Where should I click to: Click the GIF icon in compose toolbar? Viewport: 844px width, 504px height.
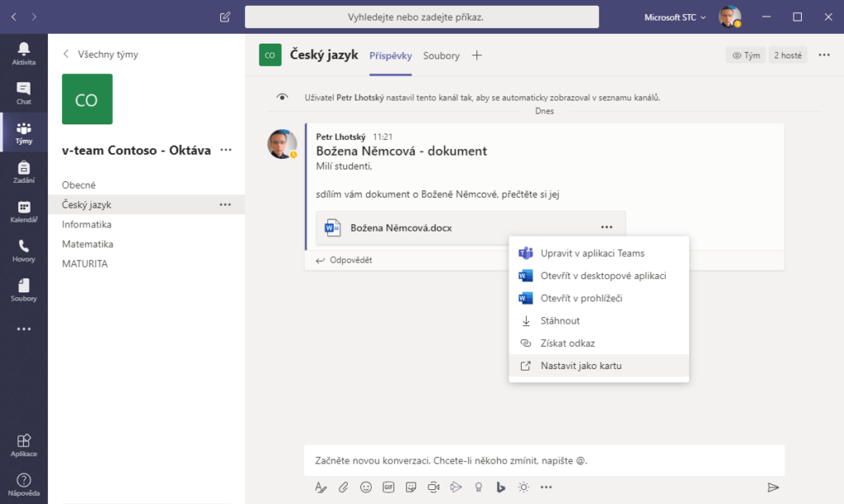click(x=388, y=487)
